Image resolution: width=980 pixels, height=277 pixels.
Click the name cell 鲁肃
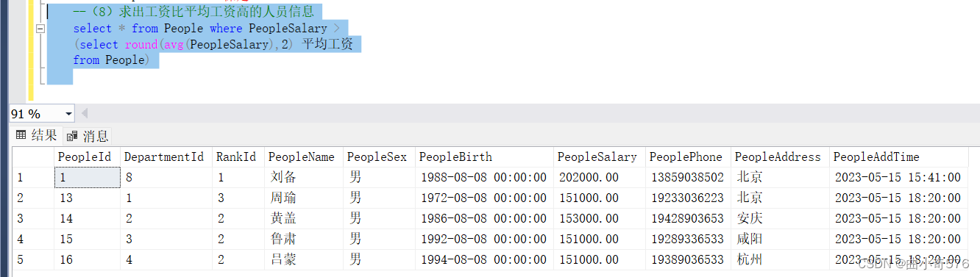[304, 239]
